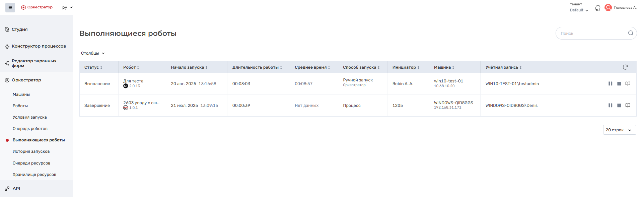Open the tenant Default dropdown
The image size is (644, 197).
pyautogui.click(x=579, y=10)
